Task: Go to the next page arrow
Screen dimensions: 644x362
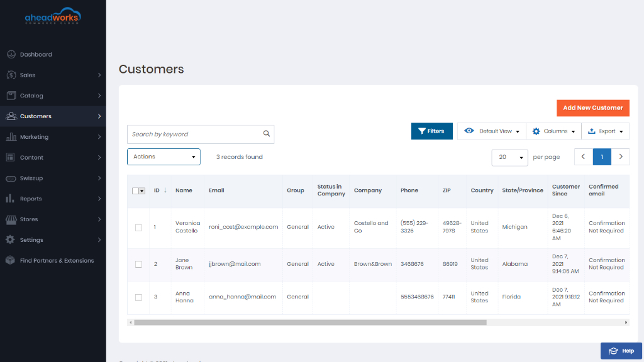Action: point(621,156)
